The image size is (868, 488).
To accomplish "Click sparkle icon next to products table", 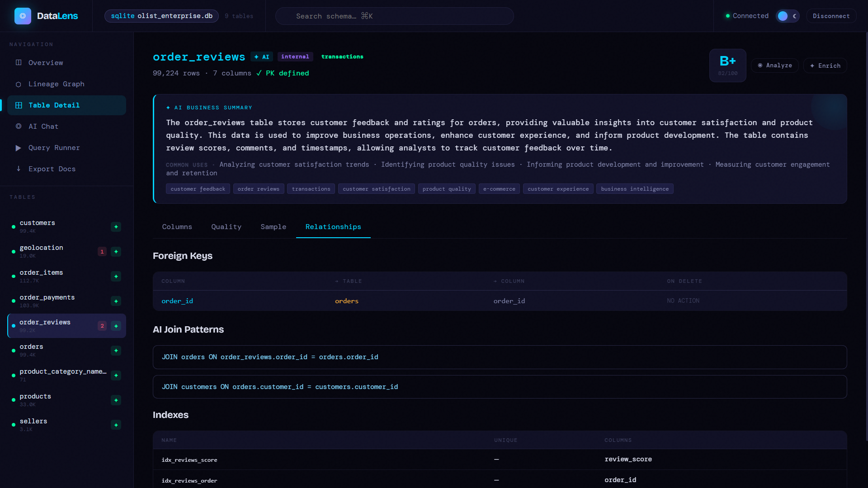I will pyautogui.click(x=116, y=400).
